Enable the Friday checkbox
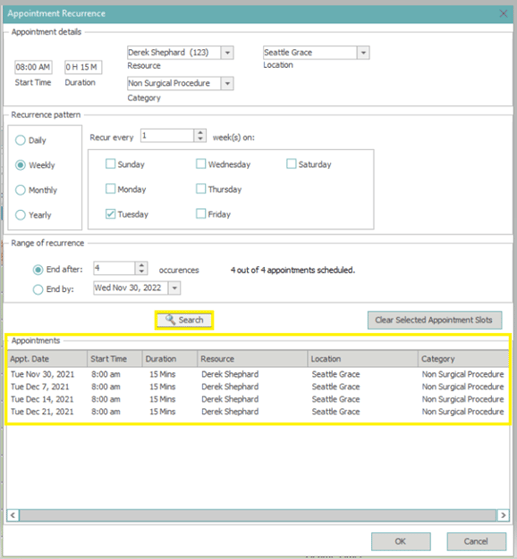This screenshot has width=517, height=559. point(201,214)
